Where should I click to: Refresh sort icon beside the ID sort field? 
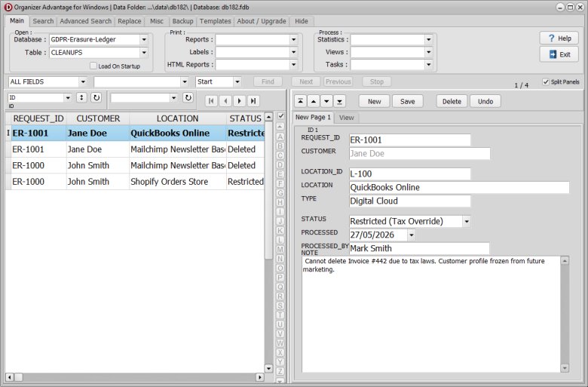coord(96,97)
